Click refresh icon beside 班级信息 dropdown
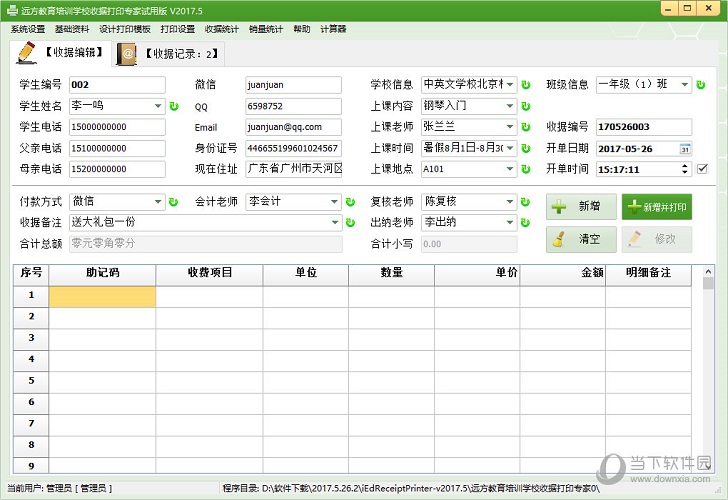This screenshot has height=500, width=728. (702, 85)
